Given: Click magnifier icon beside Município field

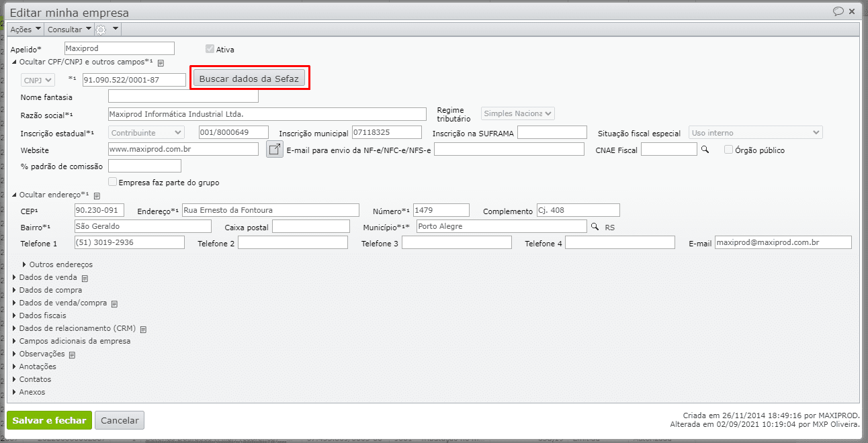Looking at the screenshot, I should 595,227.
